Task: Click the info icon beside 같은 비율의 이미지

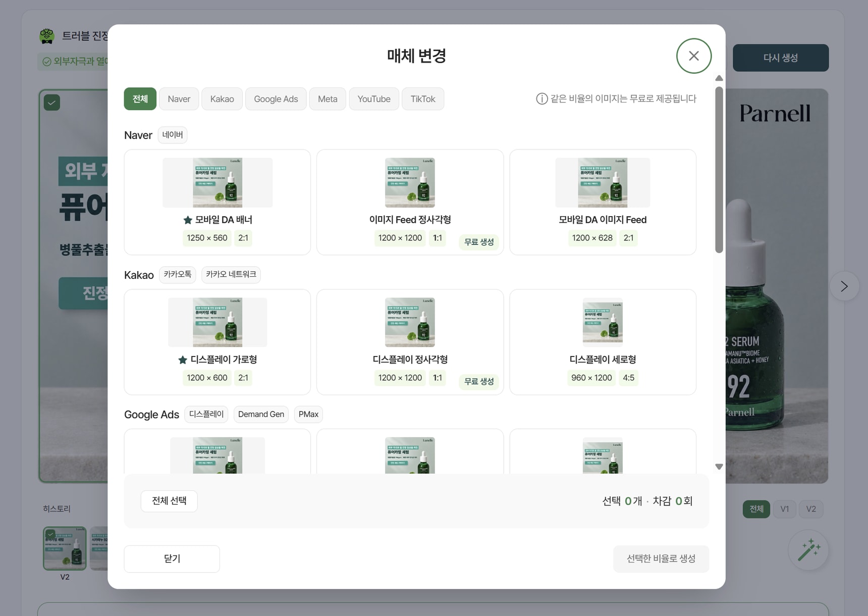Action: [x=541, y=99]
